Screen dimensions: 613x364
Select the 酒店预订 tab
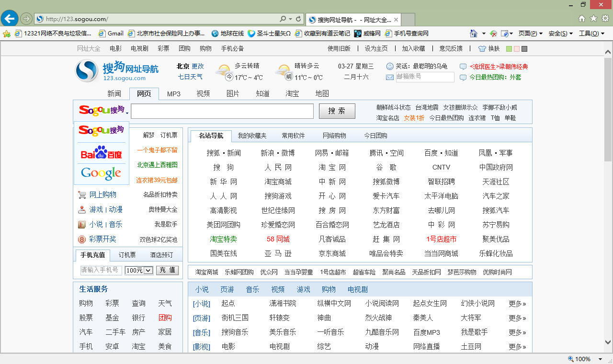(x=161, y=255)
